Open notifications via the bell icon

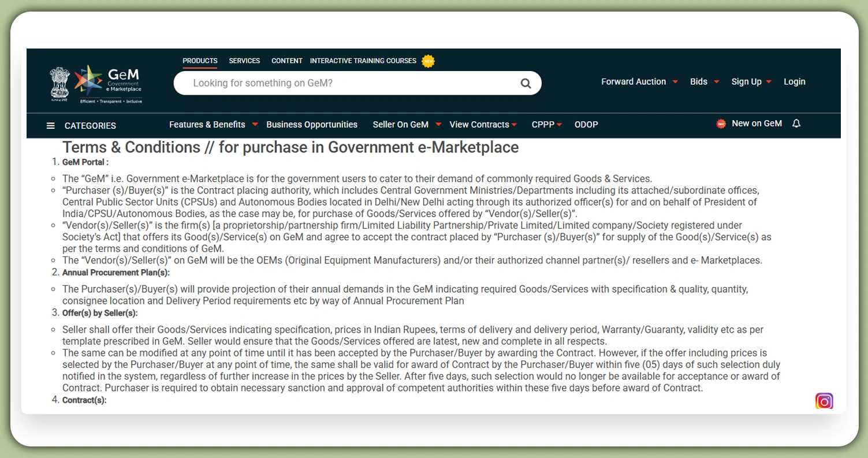tap(796, 123)
